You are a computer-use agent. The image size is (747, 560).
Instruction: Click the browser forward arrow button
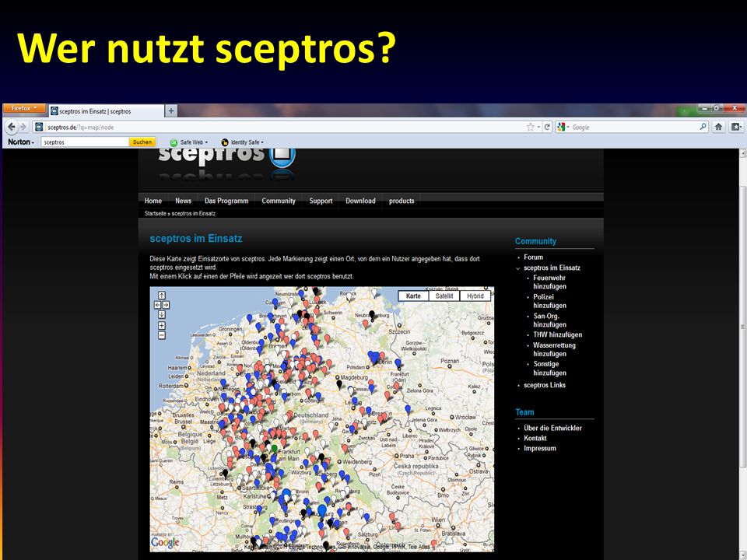pyautogui.click(x=23, y=127)
